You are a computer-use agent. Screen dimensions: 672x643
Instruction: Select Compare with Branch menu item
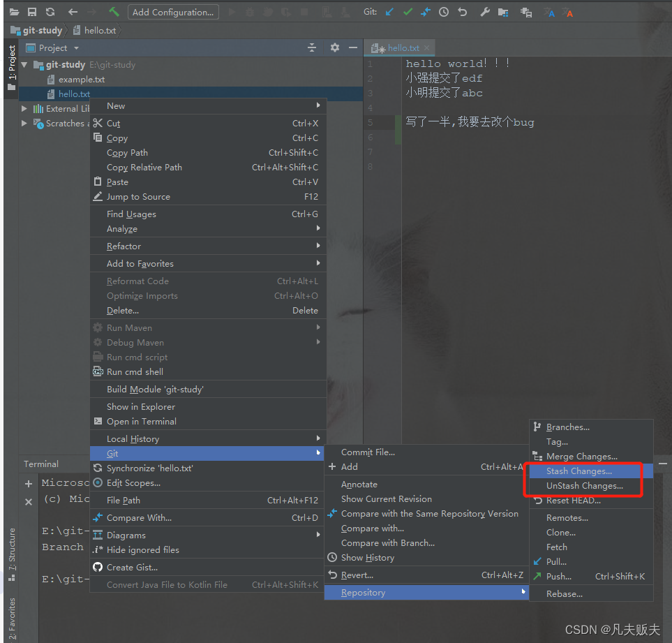(426, 542)
